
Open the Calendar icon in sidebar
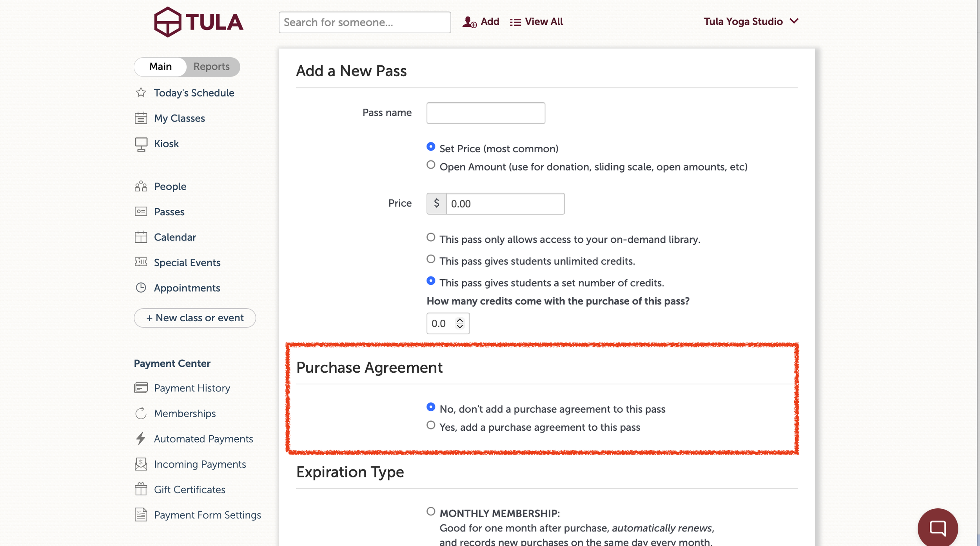coord(141,237)
